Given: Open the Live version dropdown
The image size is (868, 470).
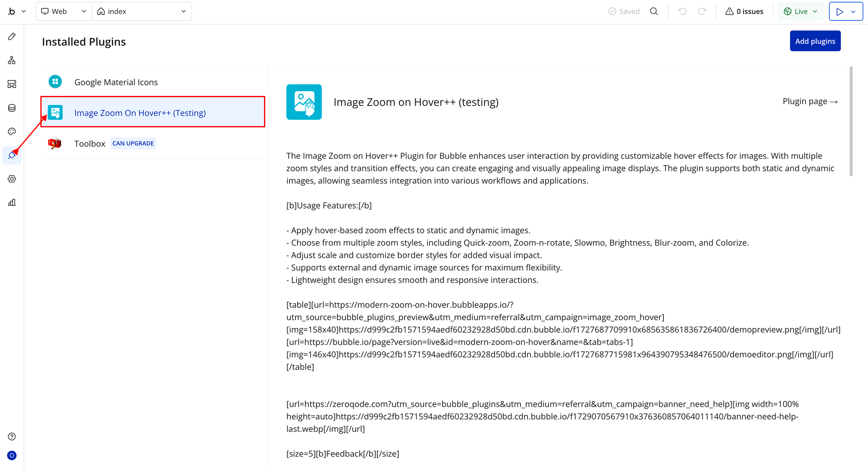Looking at the screenshot, I should [800, 11].
